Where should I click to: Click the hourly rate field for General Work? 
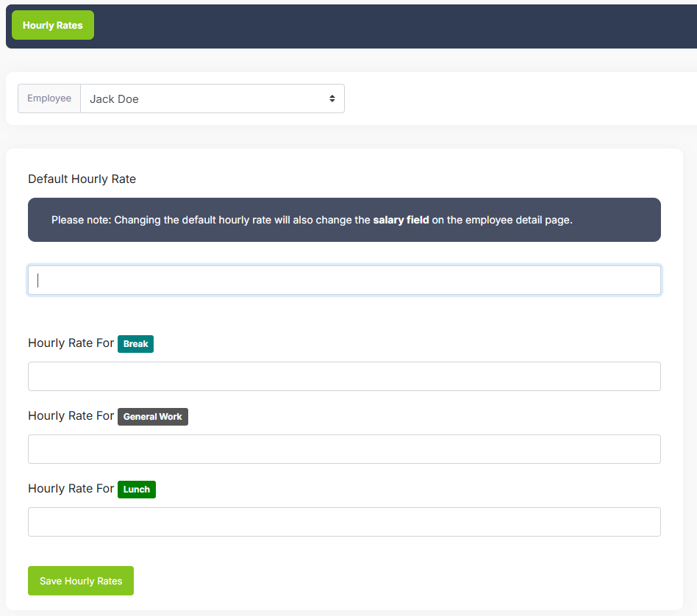pyautogui.click(x=344, y=448)
